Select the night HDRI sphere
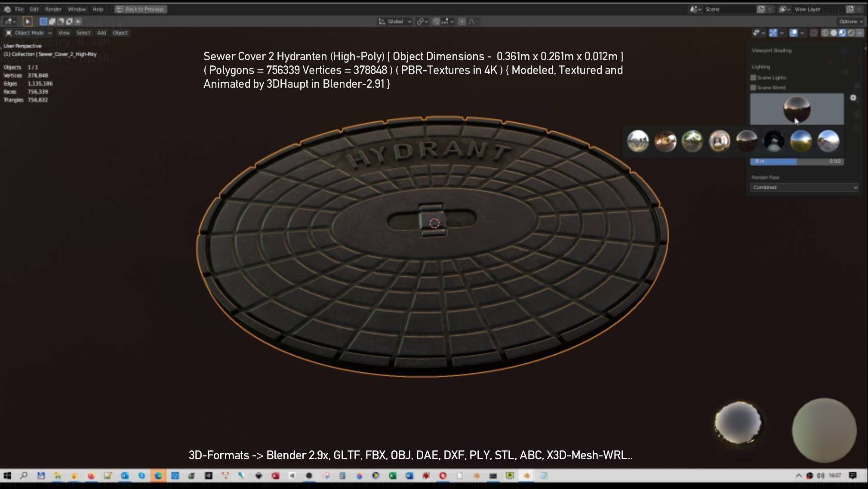The image size is (868, 489). click(x=747, y=141)
